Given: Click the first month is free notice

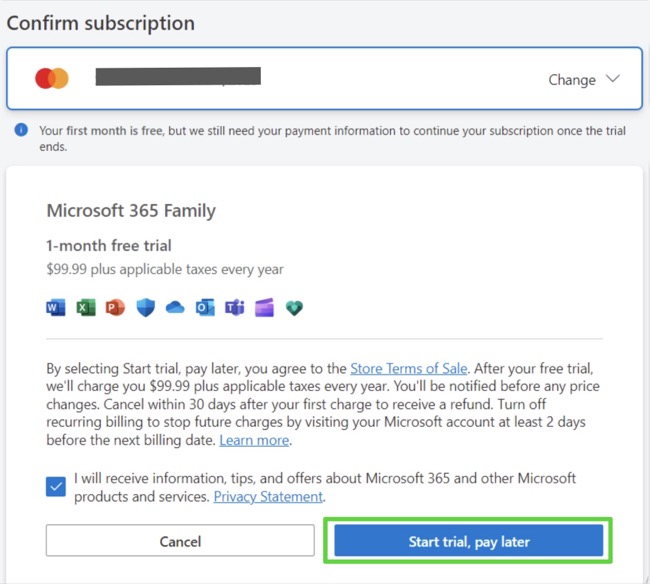Looking at the screenshot, I should pos(332,138).
